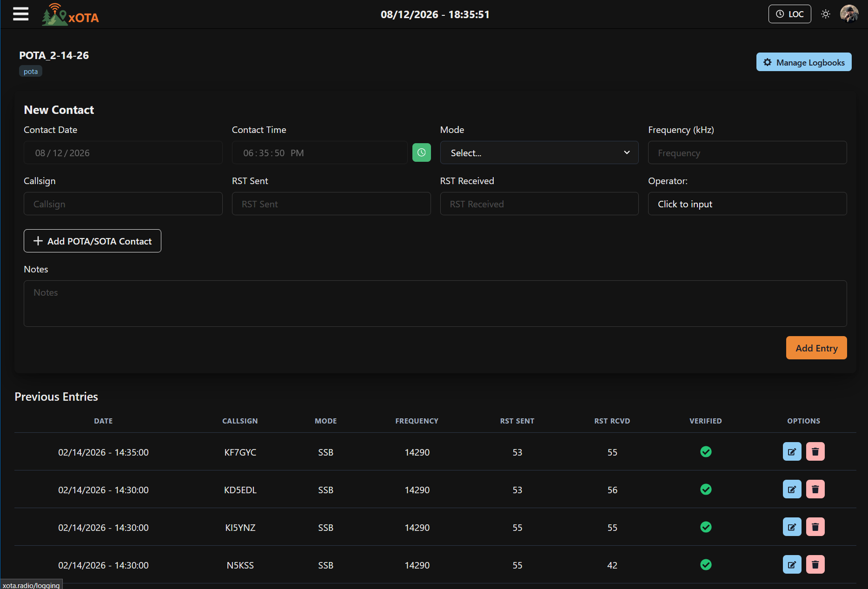Click verified checkmark for N5KSS
The width and height of the screenshot is (868, 589).
706,564
